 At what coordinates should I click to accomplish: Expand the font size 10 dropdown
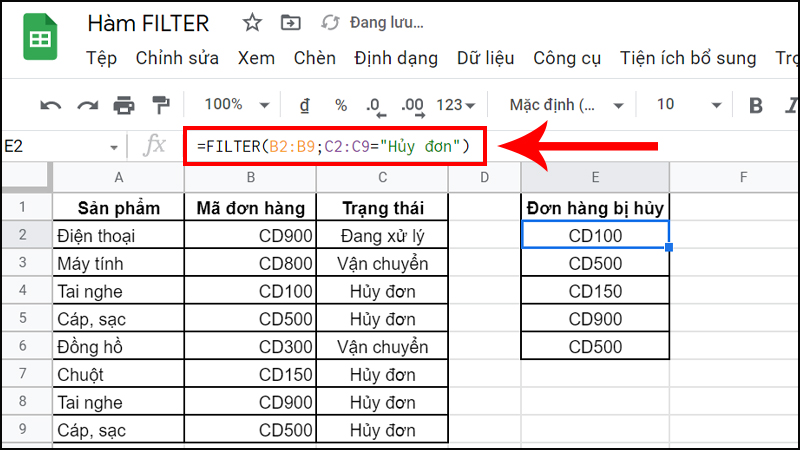(689, 105)
